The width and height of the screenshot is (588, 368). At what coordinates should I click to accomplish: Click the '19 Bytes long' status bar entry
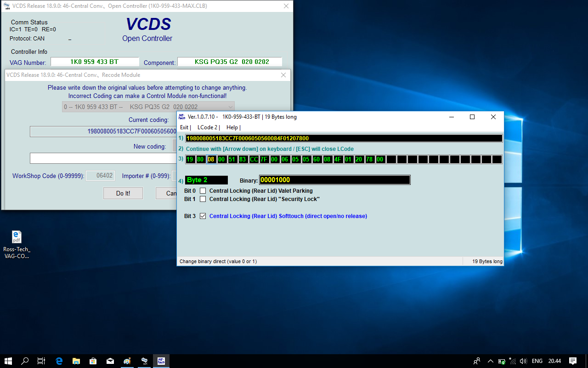(x=487, y=261)
